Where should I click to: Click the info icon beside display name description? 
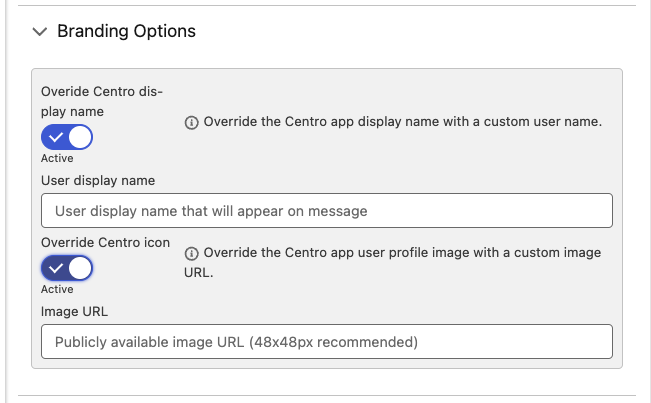tap(192, 122)
